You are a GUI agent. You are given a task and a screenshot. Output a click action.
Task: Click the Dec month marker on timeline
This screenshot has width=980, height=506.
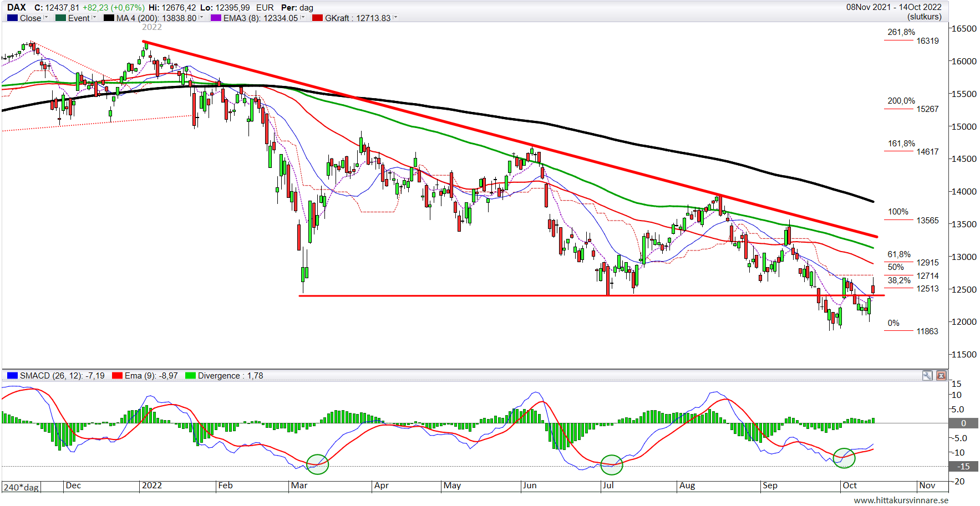(x=73, y=485)
